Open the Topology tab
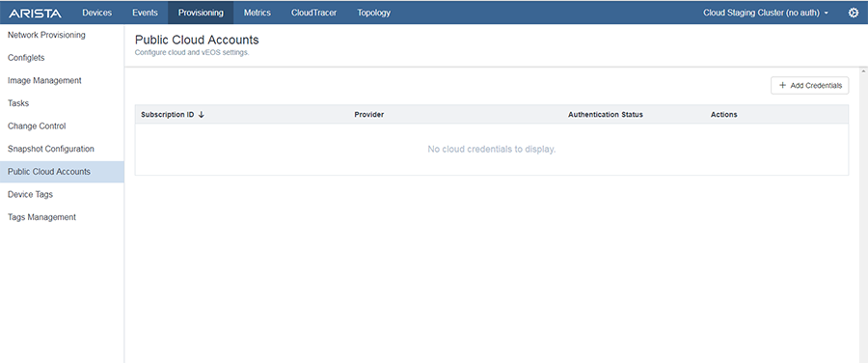This screenshot has width=868, height=363. 373,13
